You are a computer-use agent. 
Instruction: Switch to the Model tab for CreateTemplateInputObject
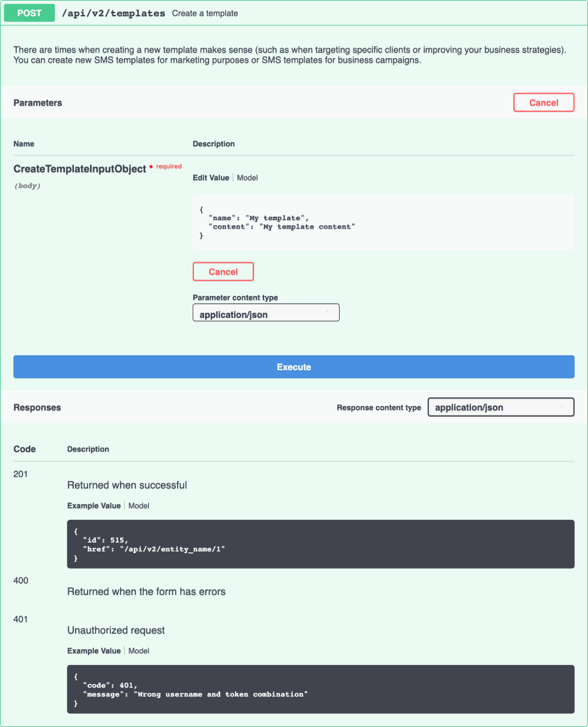coord(247,177)
